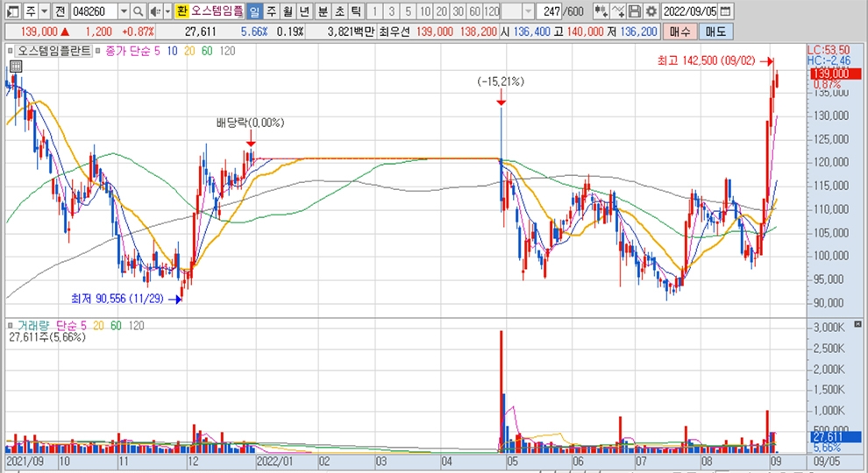Expand the dropdown next to 주 selector
868x473 pixels.
click(x=44, y=11)
